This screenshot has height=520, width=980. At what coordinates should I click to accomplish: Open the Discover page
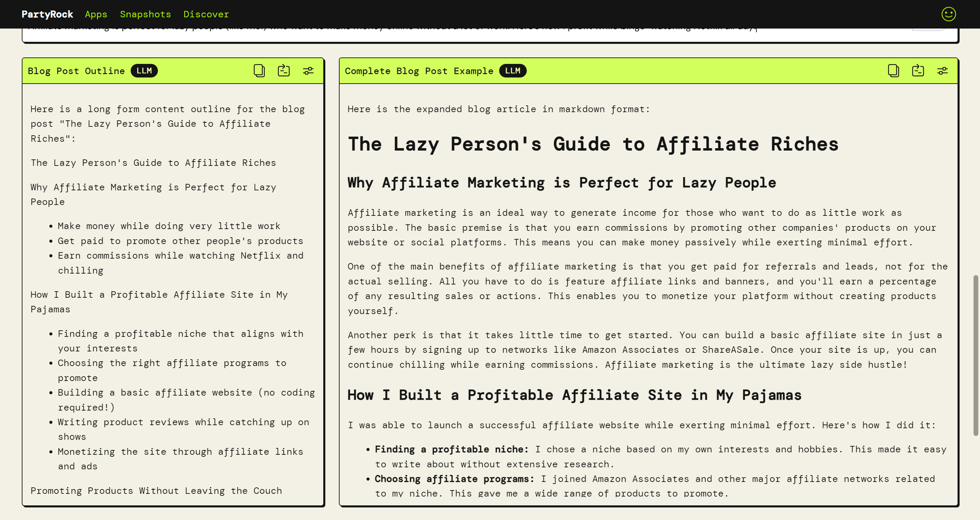[x=206, y=14]
